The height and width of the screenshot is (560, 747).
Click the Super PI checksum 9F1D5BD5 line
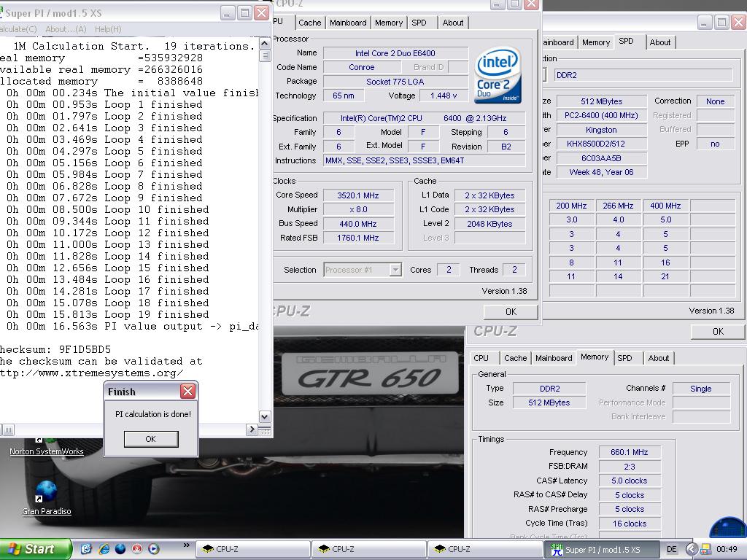pos(55,349)
